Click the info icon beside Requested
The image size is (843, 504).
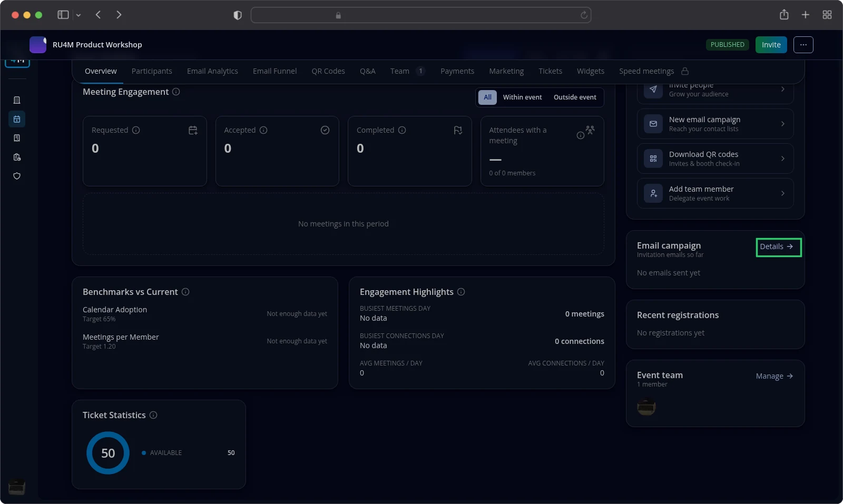136,130
